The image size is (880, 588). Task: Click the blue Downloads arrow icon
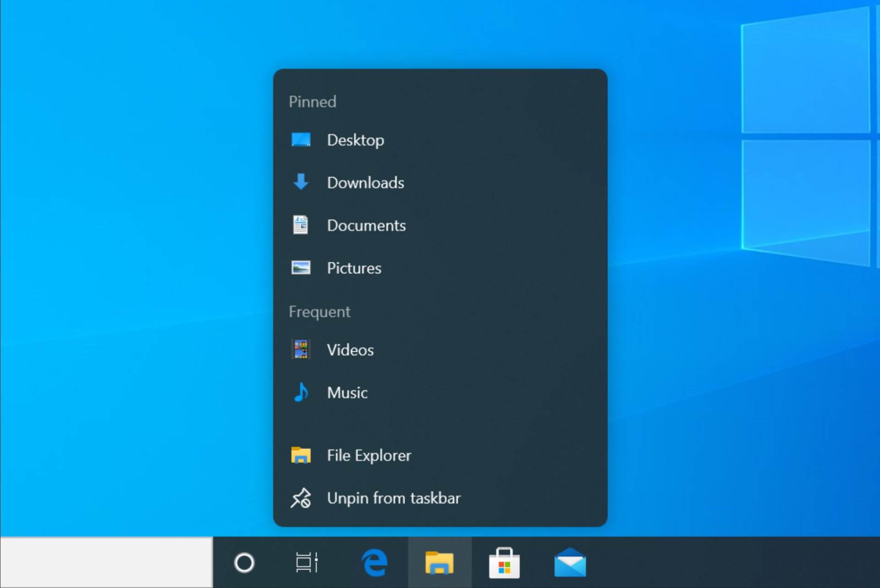coord(301,182)
